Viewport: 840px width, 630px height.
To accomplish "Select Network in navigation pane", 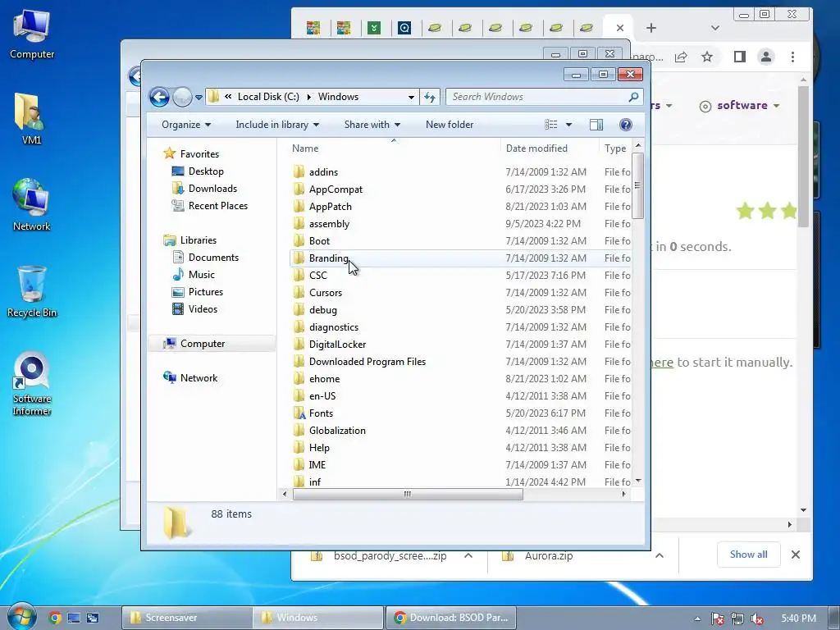I will pyautogui.click(x=199, y=377).
